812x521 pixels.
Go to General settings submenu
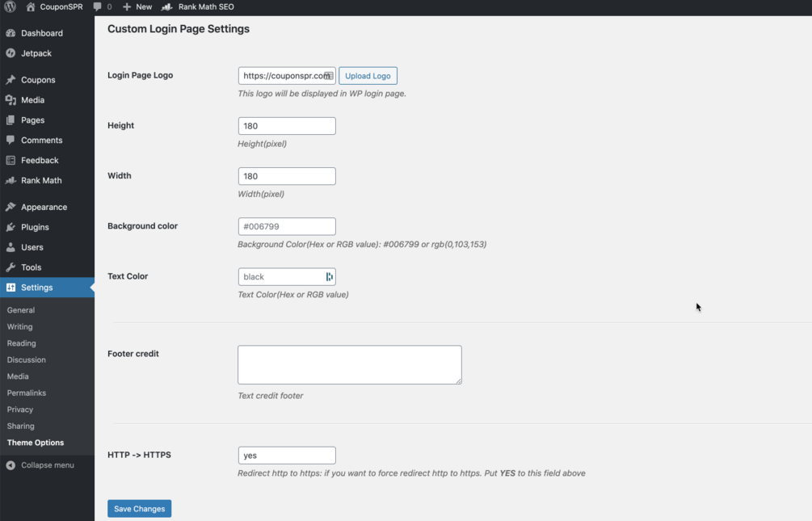[x=21, y=310]
